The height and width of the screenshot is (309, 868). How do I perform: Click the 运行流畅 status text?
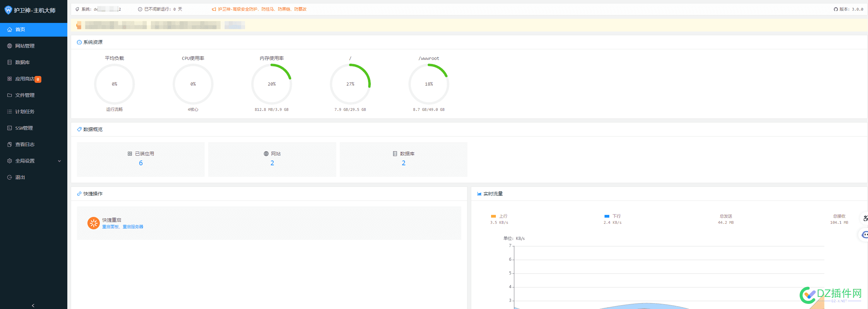114,110
